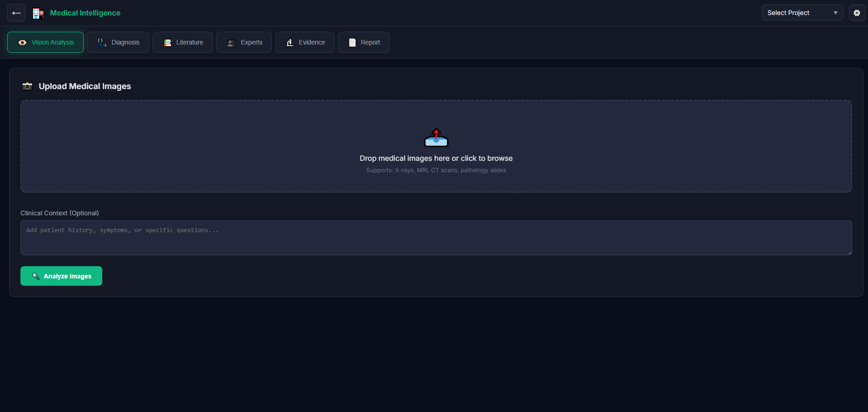Go to the Report tab
Viewport: 868px width, 412px height.
[x=364, y=42]
